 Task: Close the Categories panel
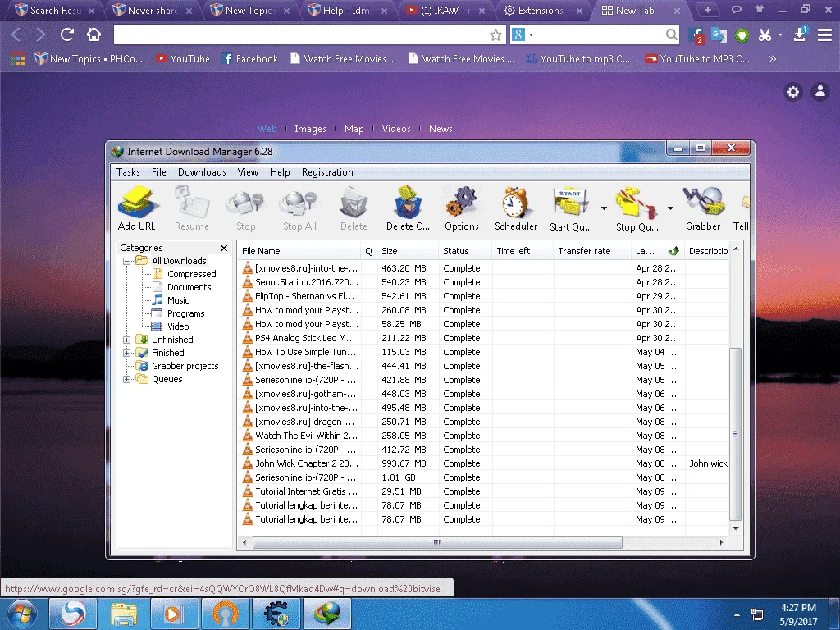[224, 248]
